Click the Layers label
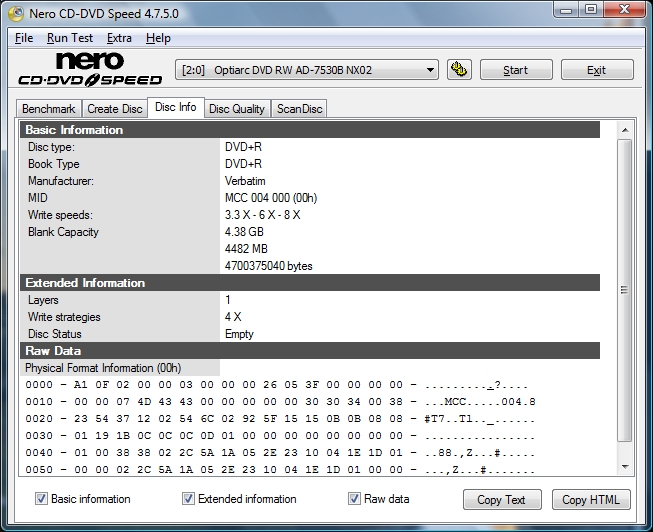653x532 pixels. [43, 300]
